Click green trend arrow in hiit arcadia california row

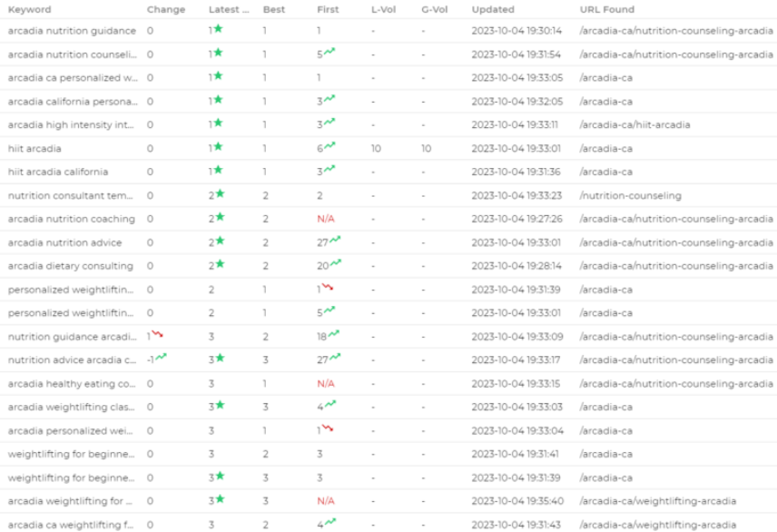point(329,169)
